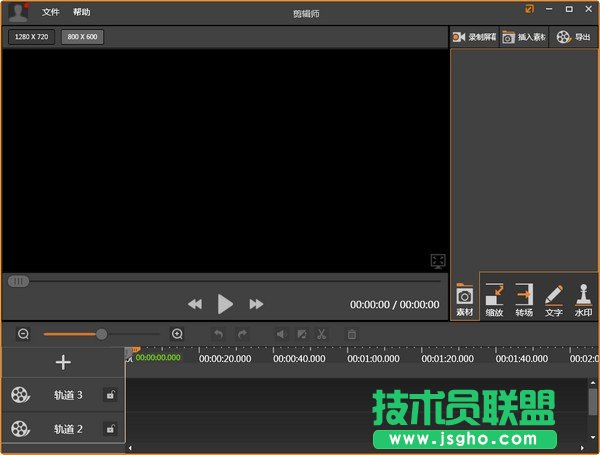600x455 pixels.
Task: Click the 00:01:20.000 mark on ruler
Action: (448, 359)
